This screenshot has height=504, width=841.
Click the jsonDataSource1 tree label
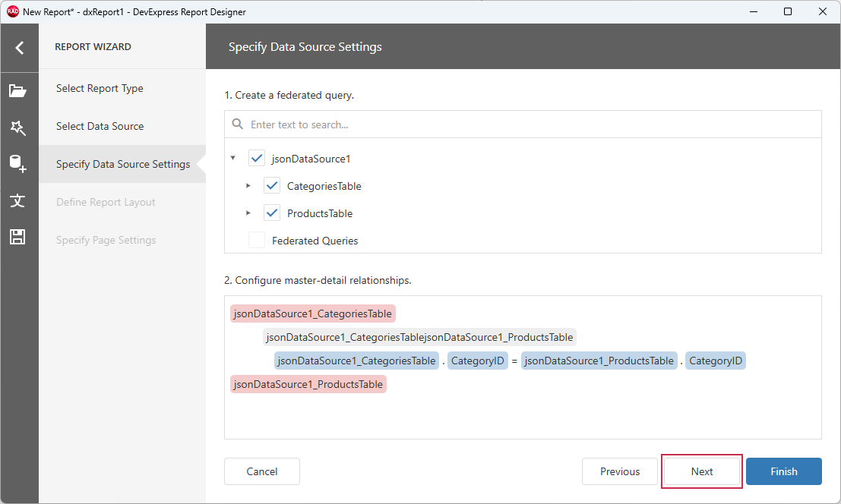(311, 159)
